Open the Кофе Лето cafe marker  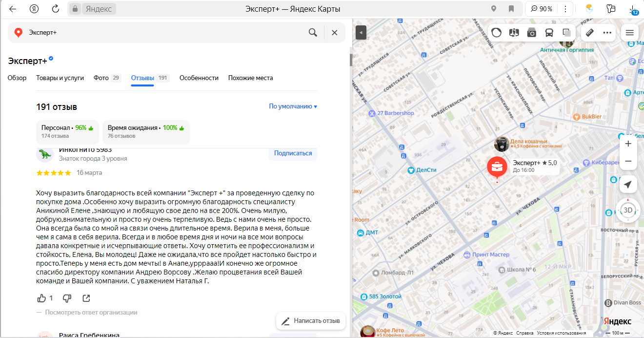click(x=368, y=332)
